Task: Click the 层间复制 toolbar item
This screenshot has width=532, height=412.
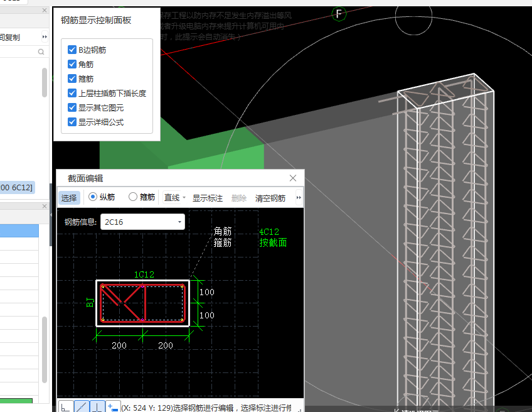Action: (x=10, y=37)
